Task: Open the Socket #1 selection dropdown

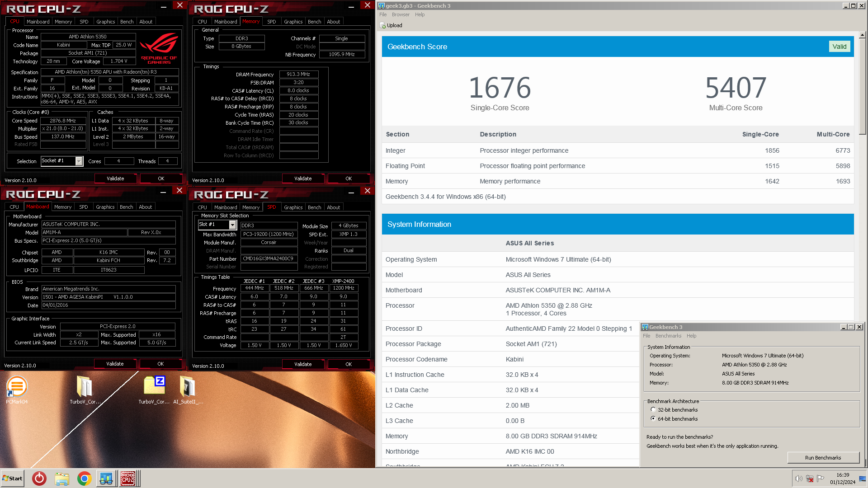Action: (79, 161)
